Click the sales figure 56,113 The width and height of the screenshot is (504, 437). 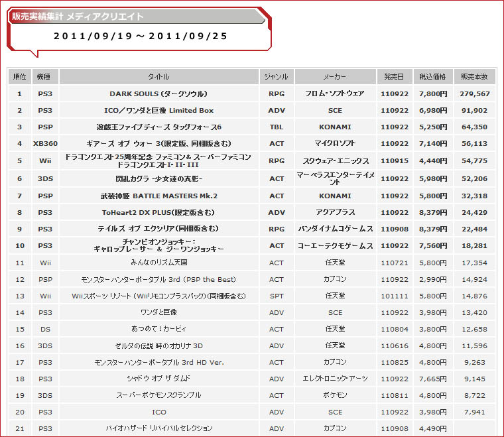(x=475, y=144)
